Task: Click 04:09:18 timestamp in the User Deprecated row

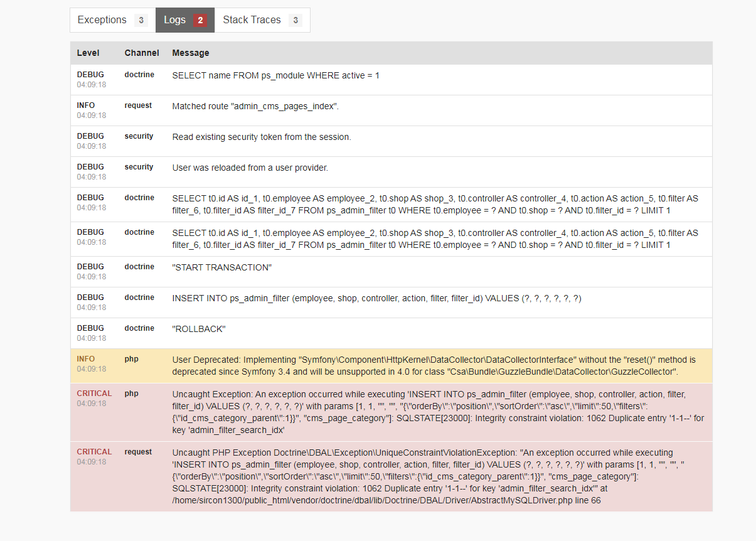Action: click(x=92, y=369)
